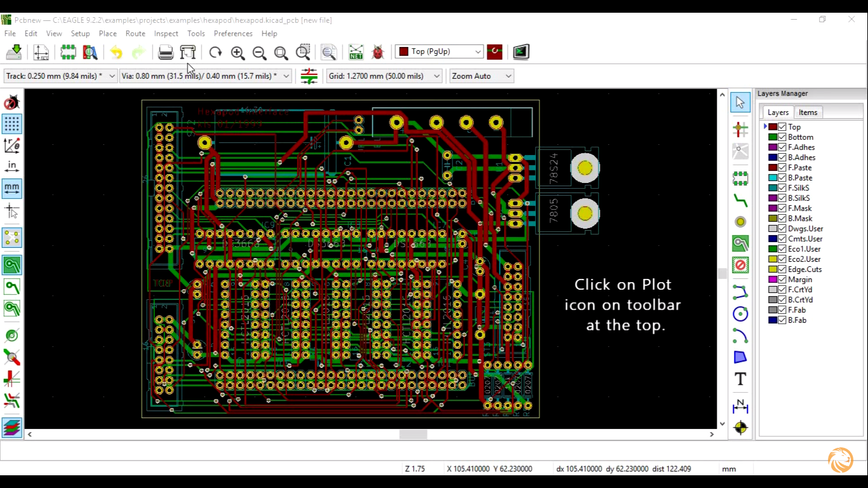Switch to the Layers tab
This screenshot has width=868, height=488.
pos(778,112)
